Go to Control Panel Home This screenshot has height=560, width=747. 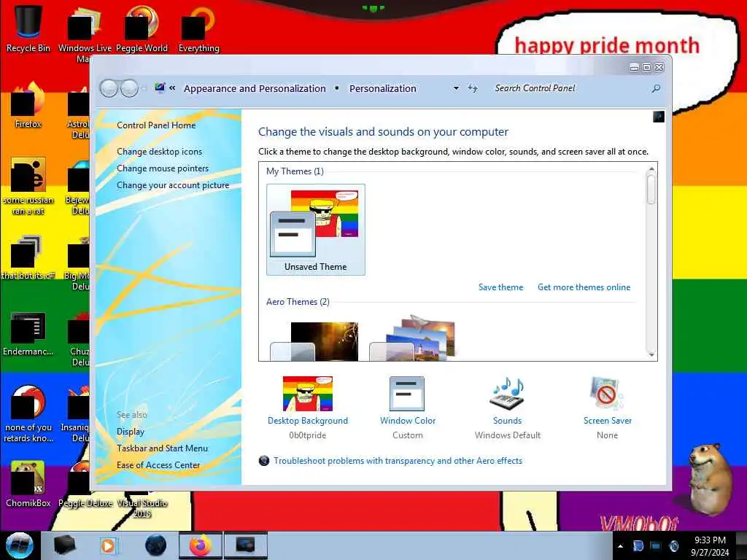[156, 125]
